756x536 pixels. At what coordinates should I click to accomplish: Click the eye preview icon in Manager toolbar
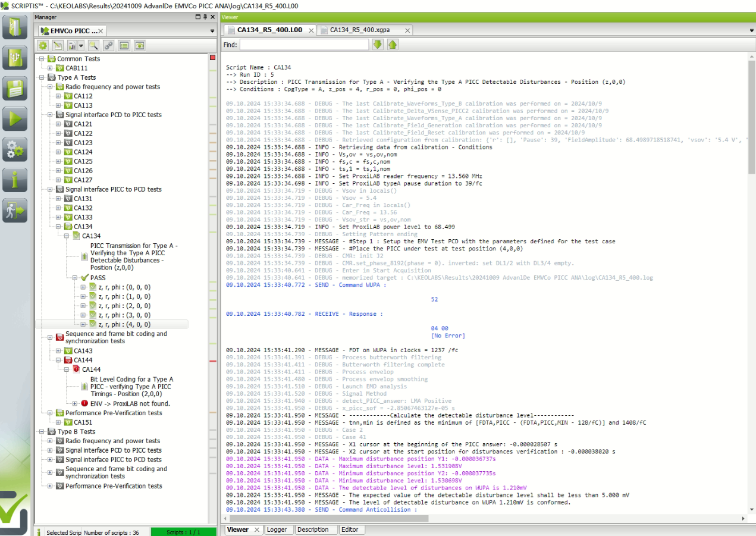pyautogui.click(x=140, y=45)
